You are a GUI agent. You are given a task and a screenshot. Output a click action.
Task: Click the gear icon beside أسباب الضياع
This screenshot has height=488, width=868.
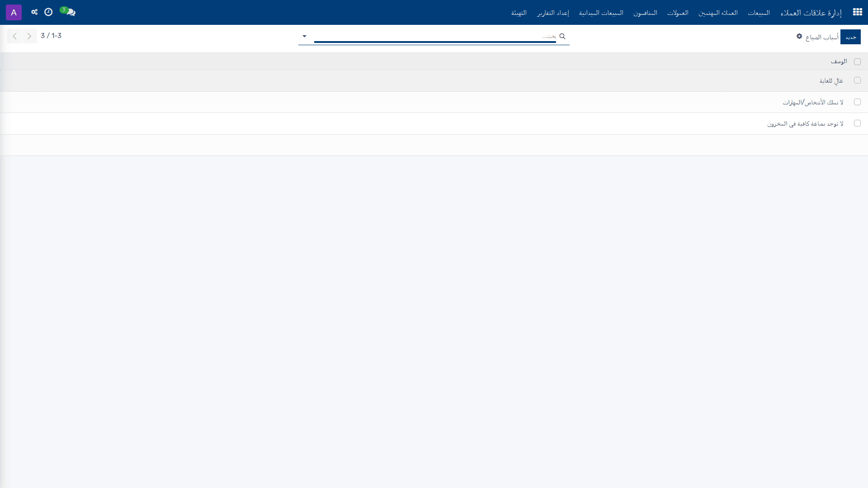tap(799, 36)
